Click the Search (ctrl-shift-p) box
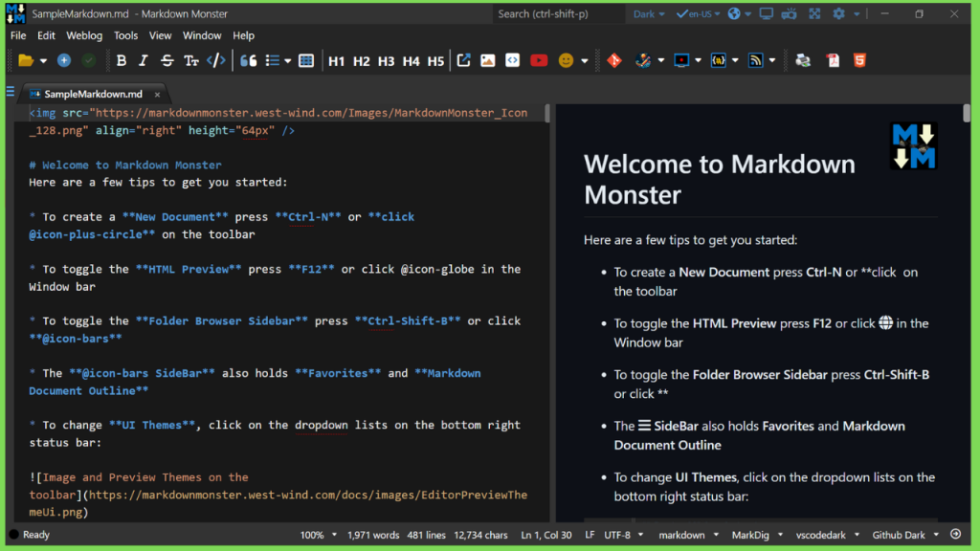 point(559,13)
